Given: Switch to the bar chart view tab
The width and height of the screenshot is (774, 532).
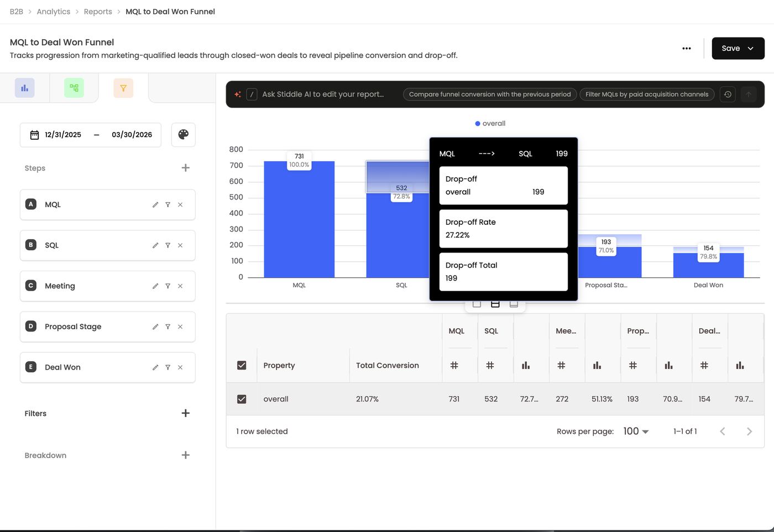Looking at the screenshot, I should click(x=24, y=88).
